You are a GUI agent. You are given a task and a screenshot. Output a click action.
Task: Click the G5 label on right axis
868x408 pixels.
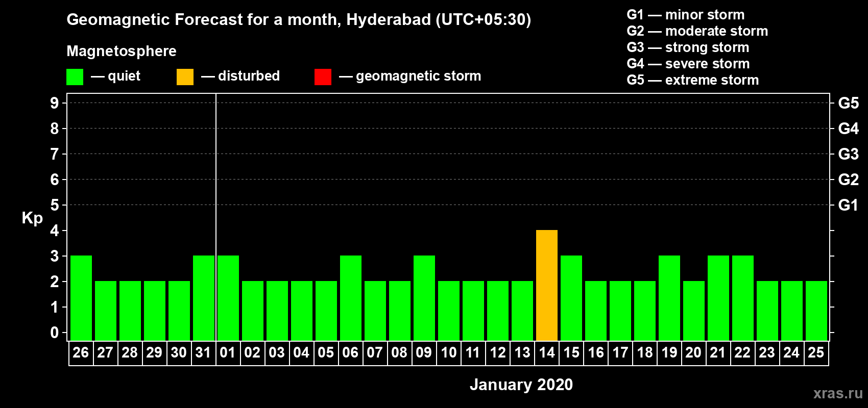click(x=849, y=103)
